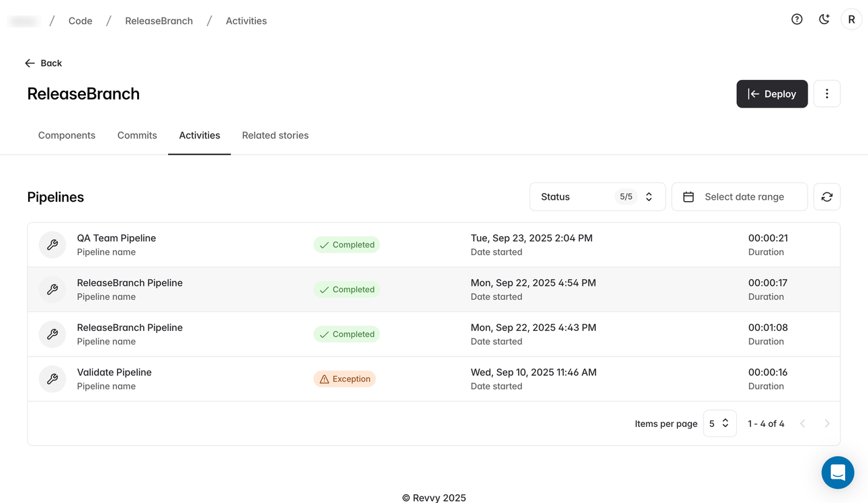Open the ReleaseBranch Pipeline run at 4:54 PM

tap(130, 283)
